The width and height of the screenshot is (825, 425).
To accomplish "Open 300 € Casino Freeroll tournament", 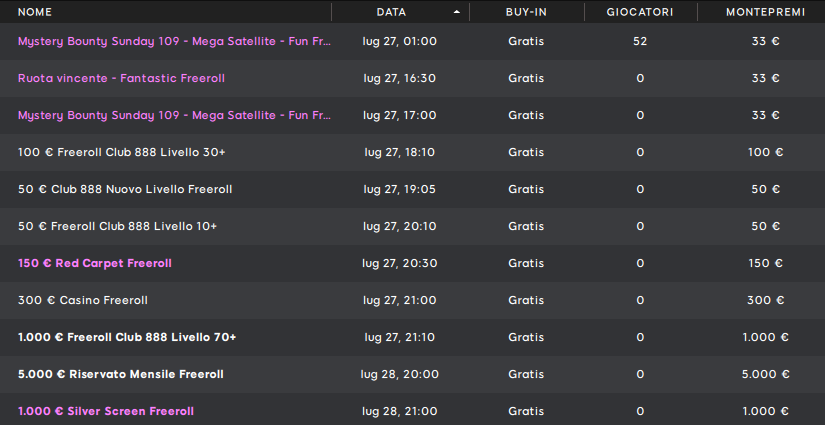I will [83, 300].
